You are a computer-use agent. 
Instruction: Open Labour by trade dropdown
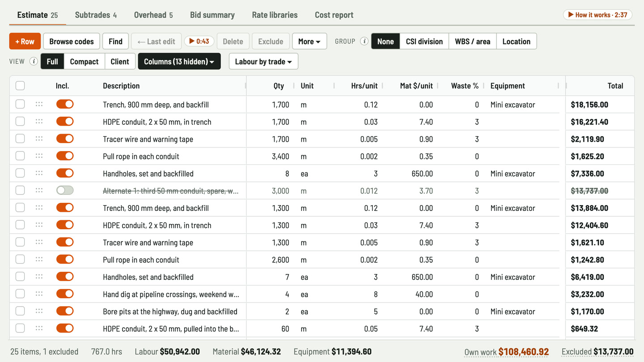coord(263,62)
